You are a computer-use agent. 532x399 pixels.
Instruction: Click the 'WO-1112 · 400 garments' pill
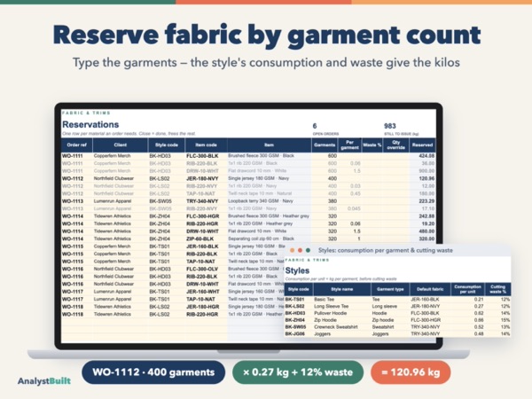pyautogui.click(x=153, y=372)
